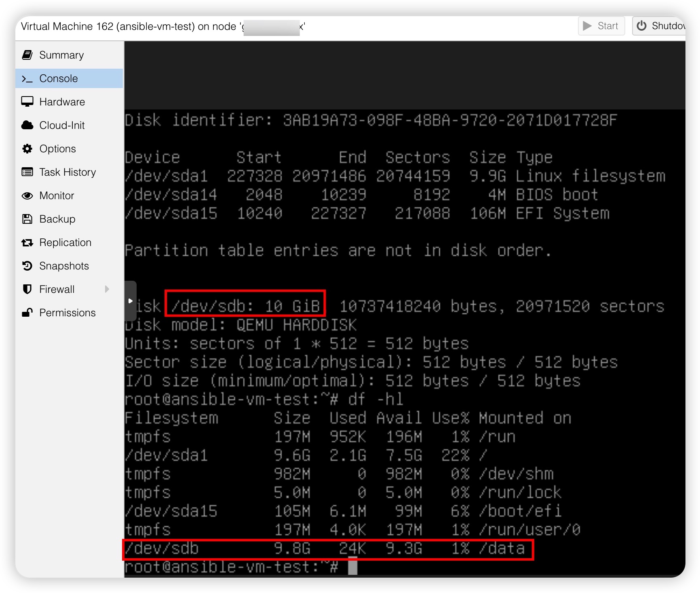Go to the Backup label in the sidebar
This screenshot has height=593, width=700.
tap(57, 219)
